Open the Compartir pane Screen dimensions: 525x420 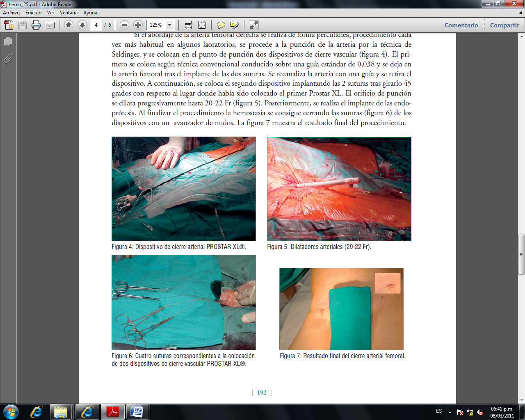pos(504,25)
